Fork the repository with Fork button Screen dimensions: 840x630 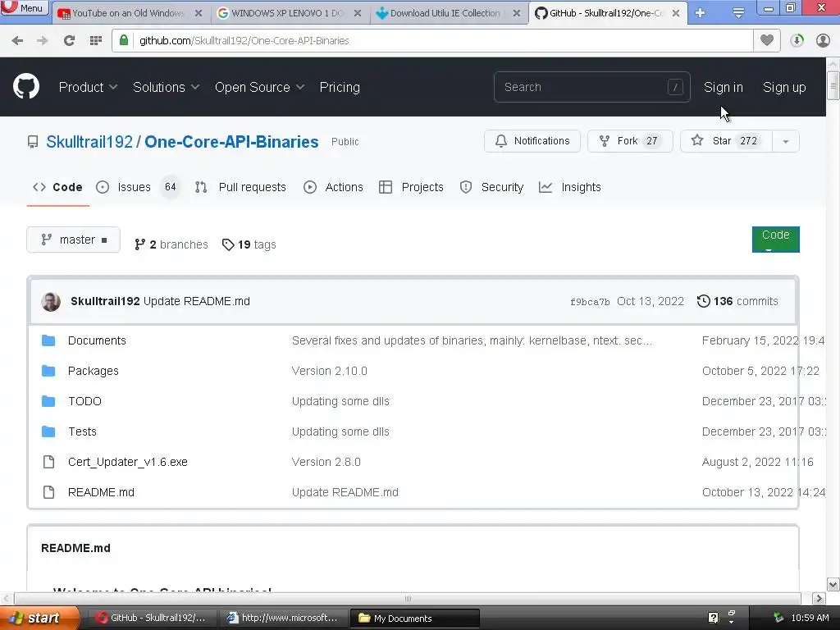point(630,141)
